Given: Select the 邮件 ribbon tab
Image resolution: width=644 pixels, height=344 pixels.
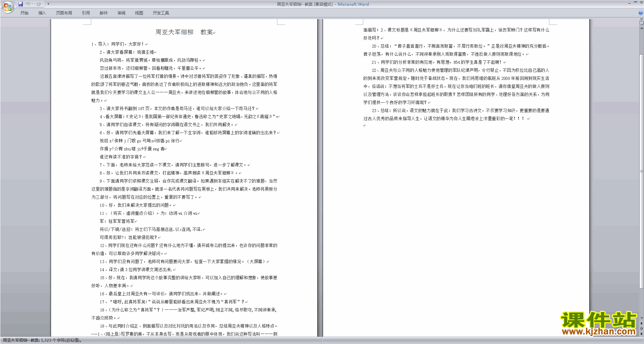Looking at the screenshot, I should pos(104,13).
